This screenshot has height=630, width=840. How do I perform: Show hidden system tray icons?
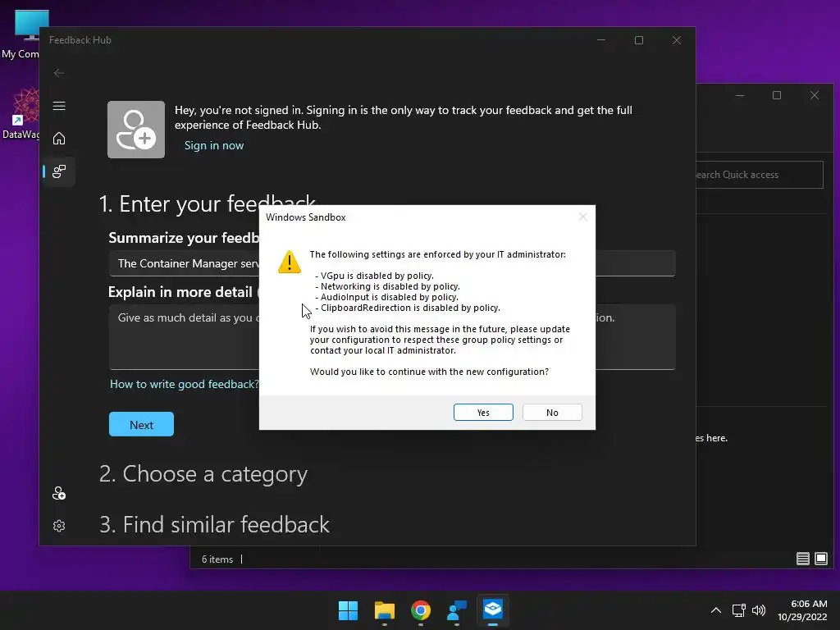(715, 610)
